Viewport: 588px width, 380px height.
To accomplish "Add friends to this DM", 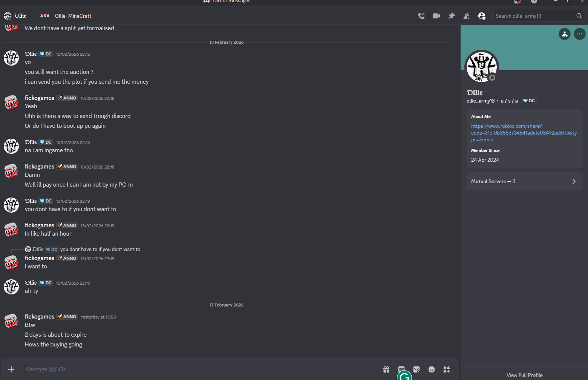I will pos(467,16).
